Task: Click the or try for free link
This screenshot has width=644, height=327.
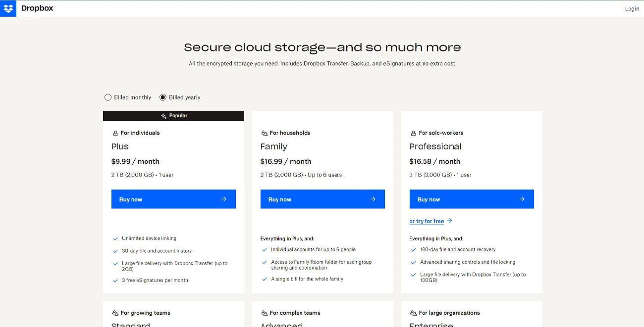Action: 427,221
